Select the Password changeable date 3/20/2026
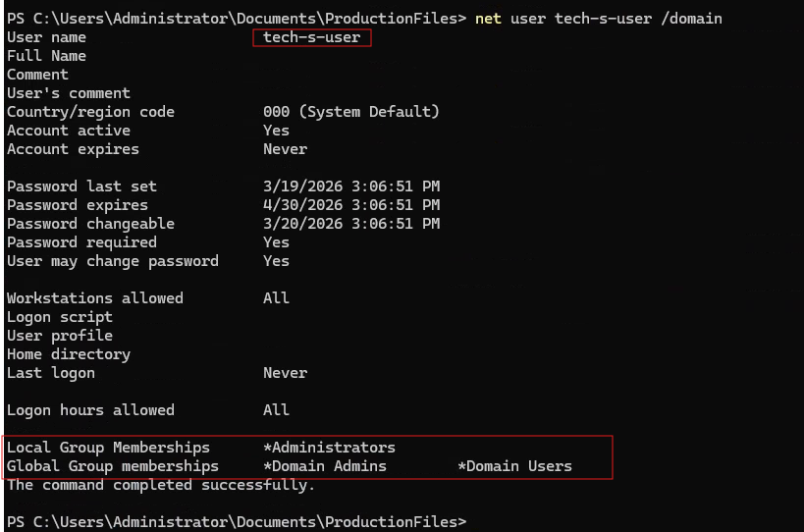The height and width of the screenshot is (532, 804). point(351,224)
